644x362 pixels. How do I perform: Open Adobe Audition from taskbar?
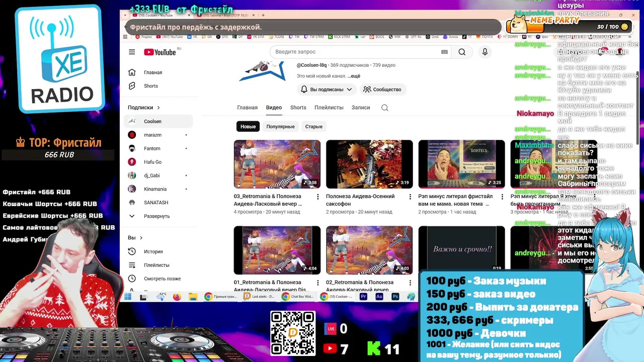(380, 297)
